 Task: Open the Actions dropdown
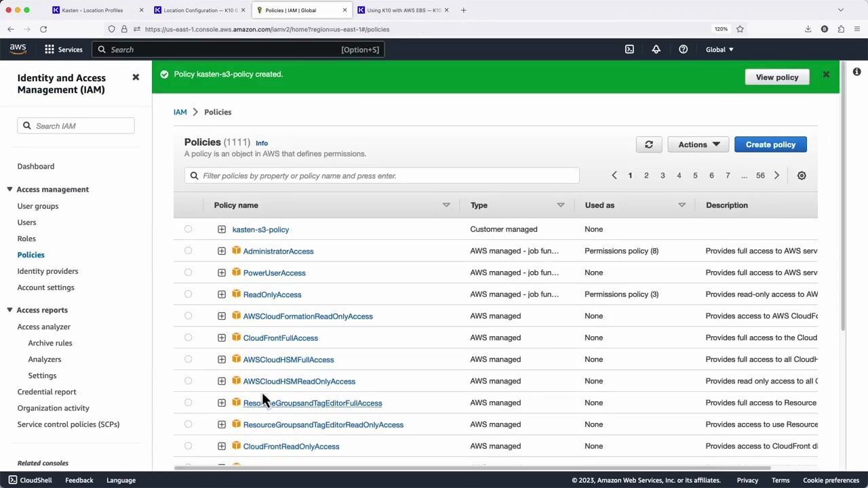pos(698,144)
